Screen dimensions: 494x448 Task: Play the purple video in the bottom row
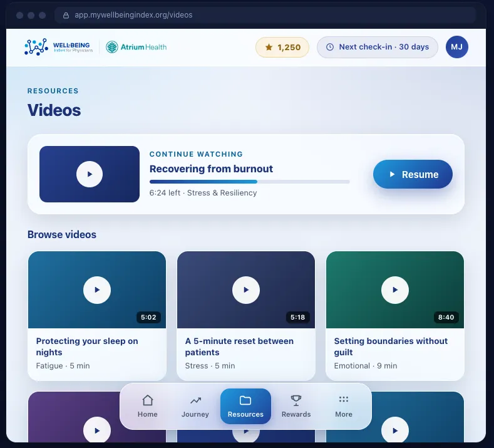pos(97,430)
